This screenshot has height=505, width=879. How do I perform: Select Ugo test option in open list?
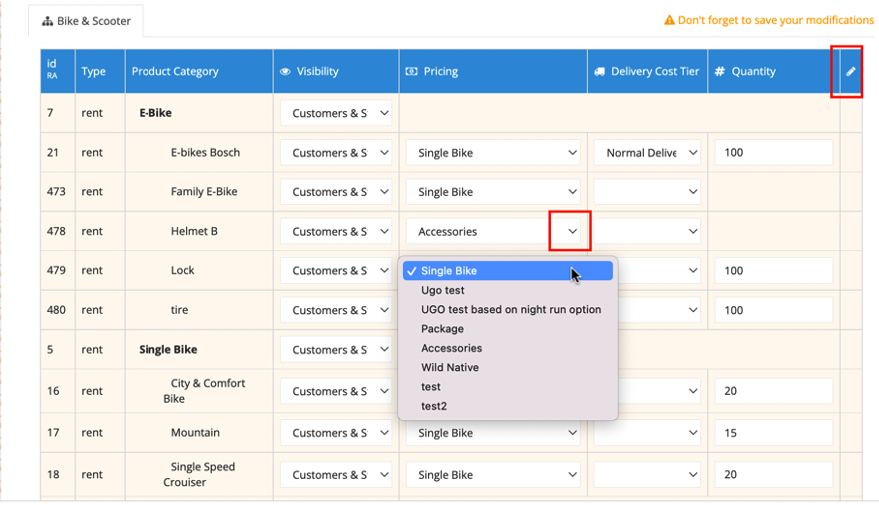[508, 290]
